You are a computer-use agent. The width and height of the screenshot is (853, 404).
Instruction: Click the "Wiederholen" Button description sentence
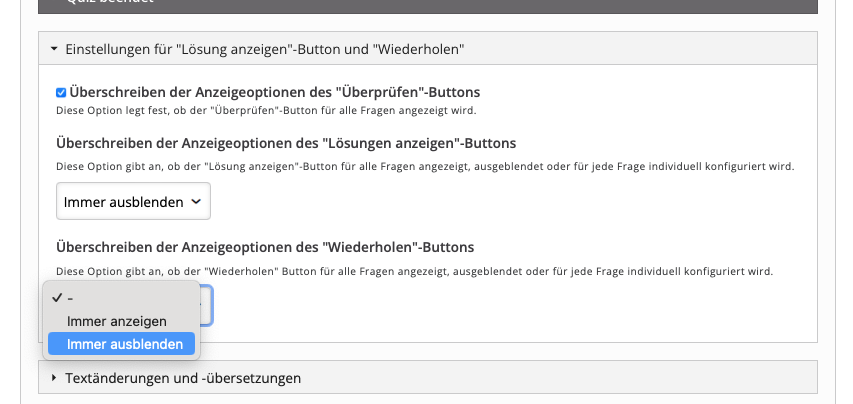click(x=415, y=271)
